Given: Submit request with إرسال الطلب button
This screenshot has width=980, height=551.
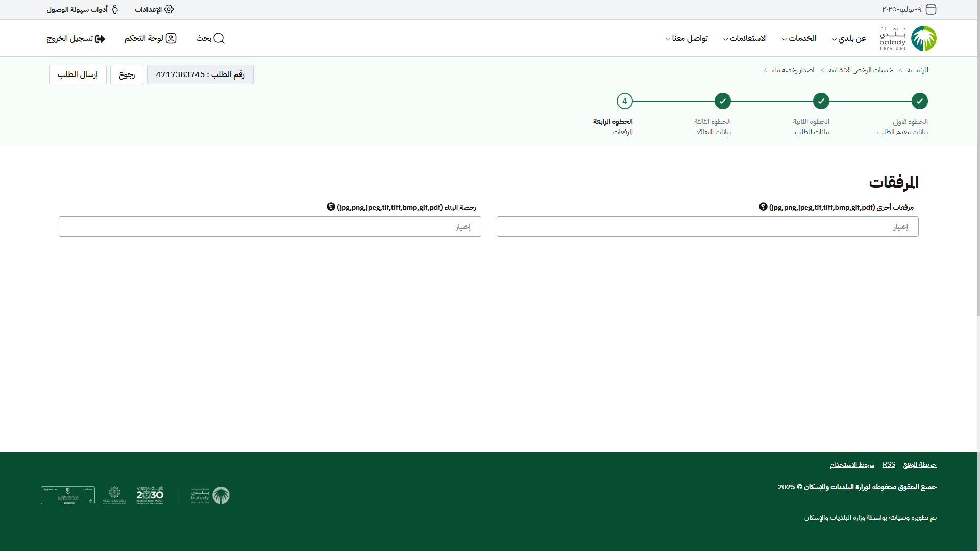Looking at the screenshot, I should pos(78,74).
